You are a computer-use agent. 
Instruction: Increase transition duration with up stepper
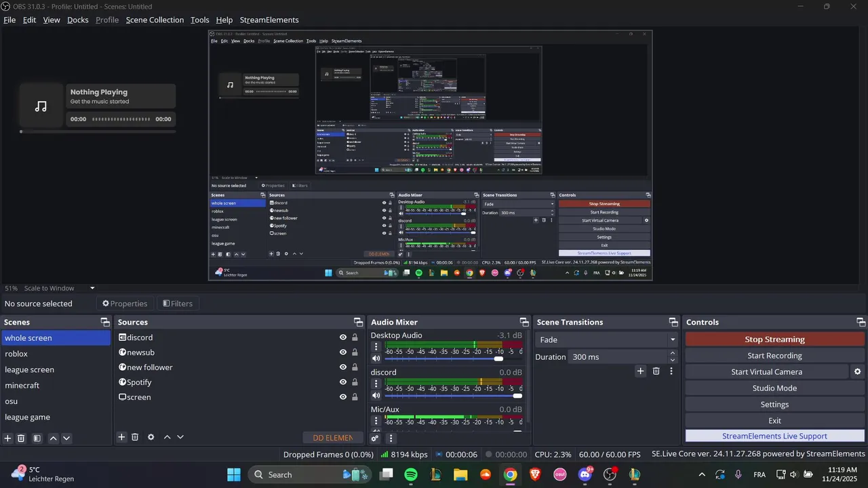[673, 353]
